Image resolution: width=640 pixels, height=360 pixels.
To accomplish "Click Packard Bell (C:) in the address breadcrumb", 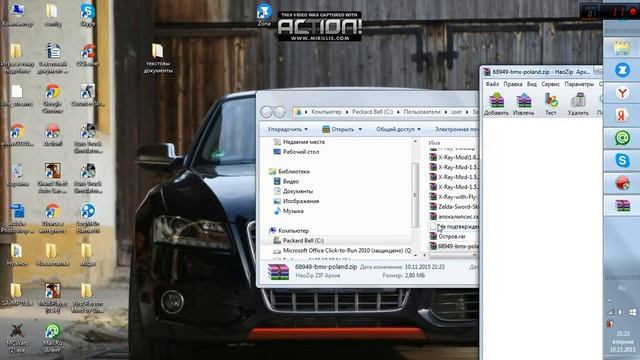I will [x=372, y=112].
